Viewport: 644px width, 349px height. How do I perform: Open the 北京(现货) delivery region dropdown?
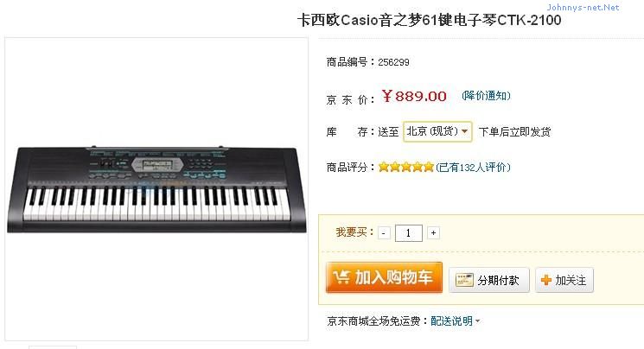(437, 131)
